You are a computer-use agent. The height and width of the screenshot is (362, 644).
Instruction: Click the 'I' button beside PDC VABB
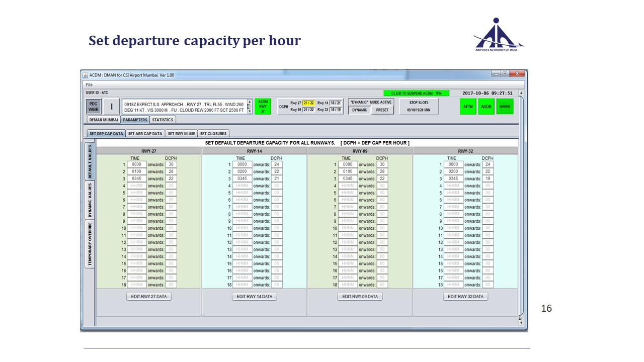pos(112,107)
